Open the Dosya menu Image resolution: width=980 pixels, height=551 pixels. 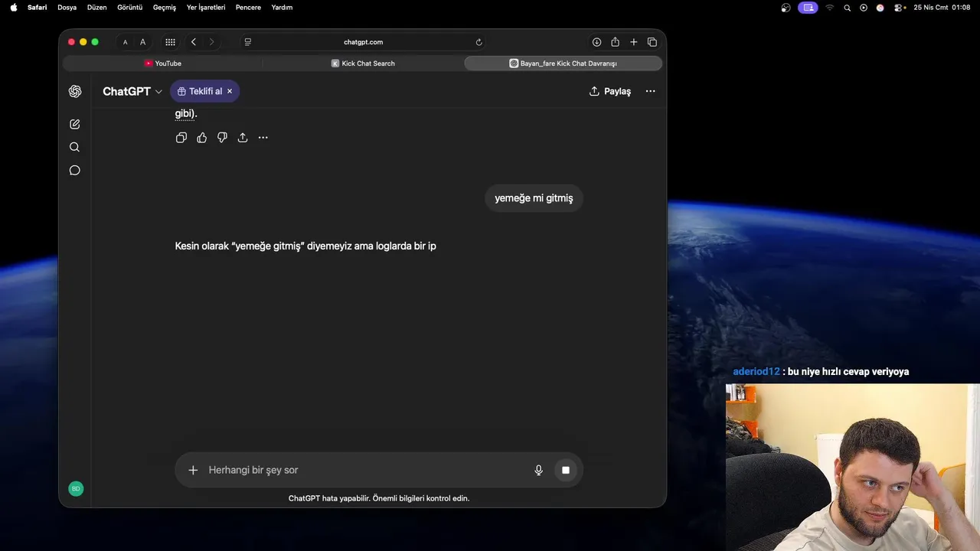pos(67,8)
